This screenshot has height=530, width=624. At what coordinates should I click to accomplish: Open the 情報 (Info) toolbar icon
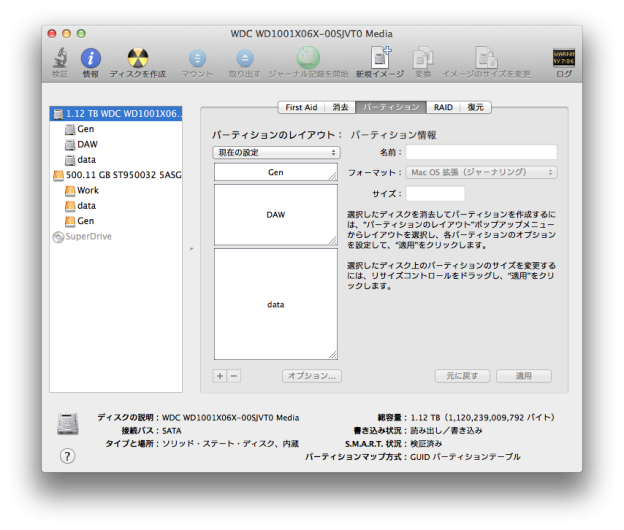click(90, 58)
